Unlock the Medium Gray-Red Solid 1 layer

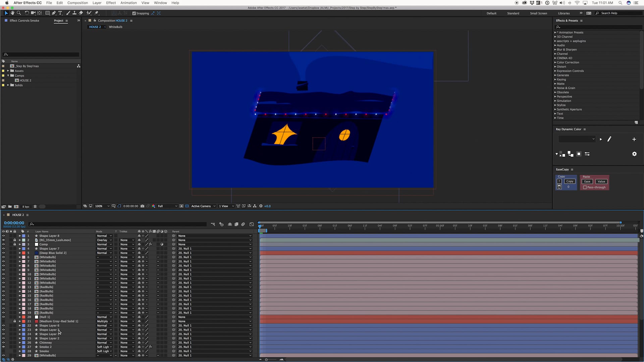(14, 321)
